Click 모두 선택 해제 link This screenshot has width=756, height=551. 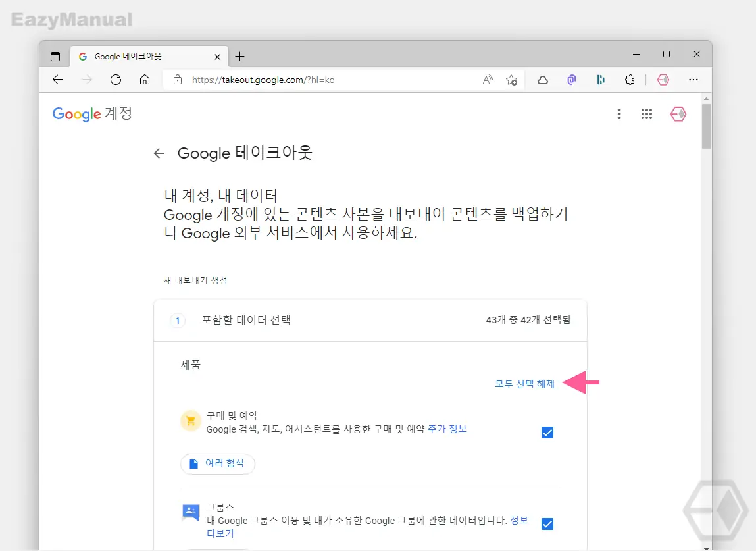524,384
